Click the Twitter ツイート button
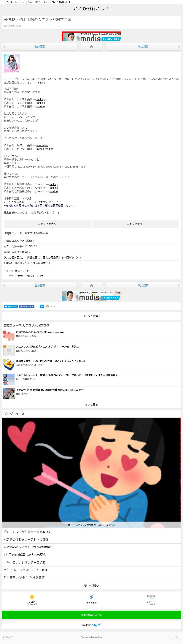 [x=10, y=307]
